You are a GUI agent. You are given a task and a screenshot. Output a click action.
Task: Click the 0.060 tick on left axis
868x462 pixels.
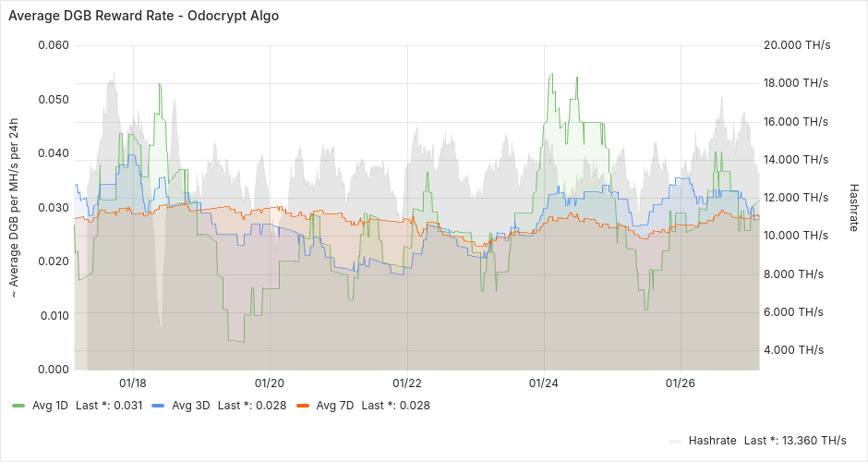(x=52, y=44)
